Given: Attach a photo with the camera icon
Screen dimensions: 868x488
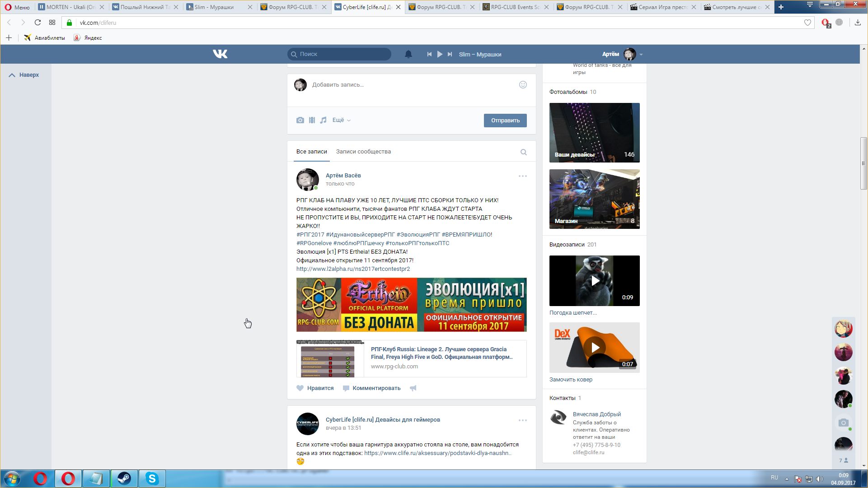Looking at the screenshot, I should (300, 120).
